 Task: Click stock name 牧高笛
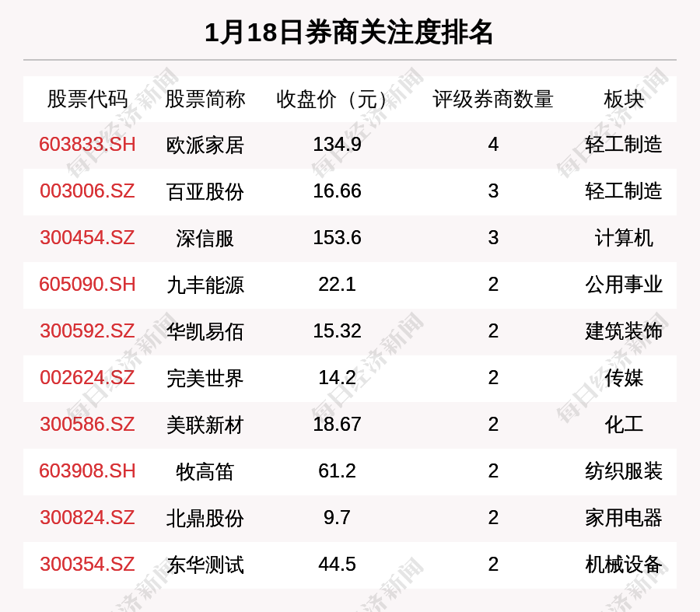pos(205,472)
